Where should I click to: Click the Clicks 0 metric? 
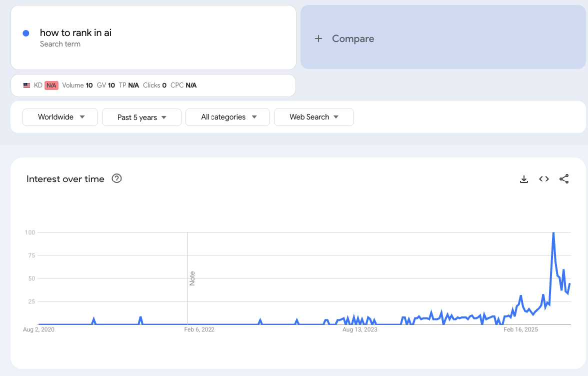[154, 85]
